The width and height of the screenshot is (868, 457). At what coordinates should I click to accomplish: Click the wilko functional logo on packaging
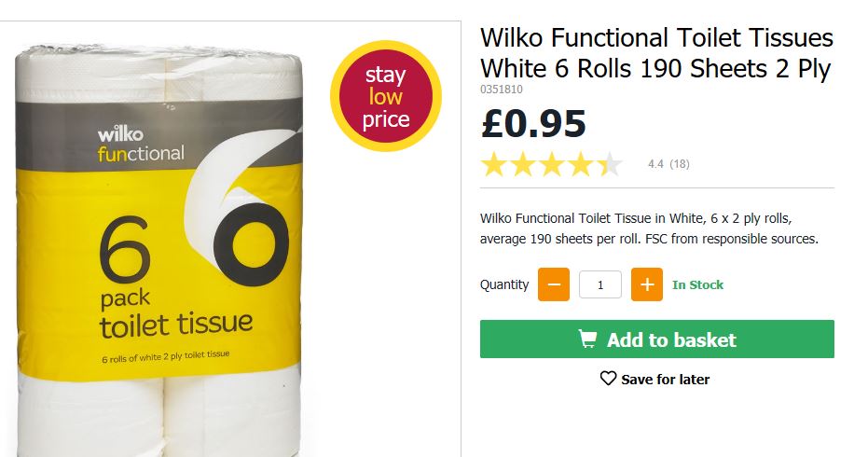[x=141, y=145]
